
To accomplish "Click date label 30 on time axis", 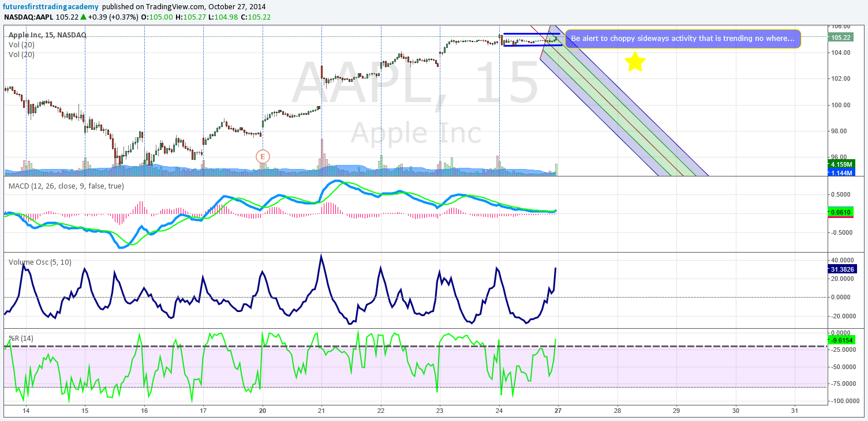I will click(735, 411).
